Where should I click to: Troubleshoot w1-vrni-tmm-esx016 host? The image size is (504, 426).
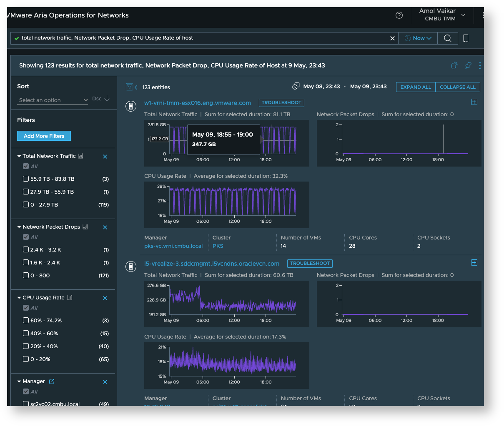click(281, 102)
